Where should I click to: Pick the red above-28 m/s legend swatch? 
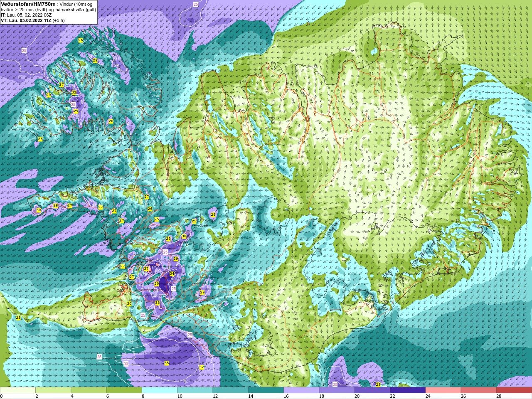coord(514,390)
